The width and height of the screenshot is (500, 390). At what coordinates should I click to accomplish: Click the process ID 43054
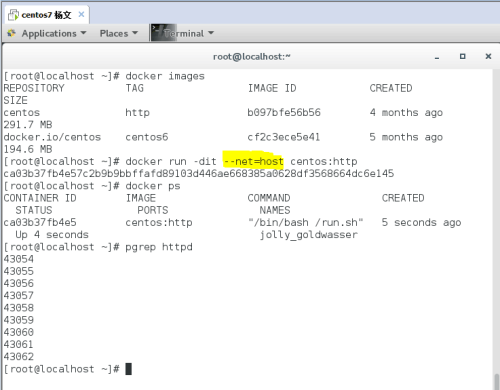coord(19,259)
